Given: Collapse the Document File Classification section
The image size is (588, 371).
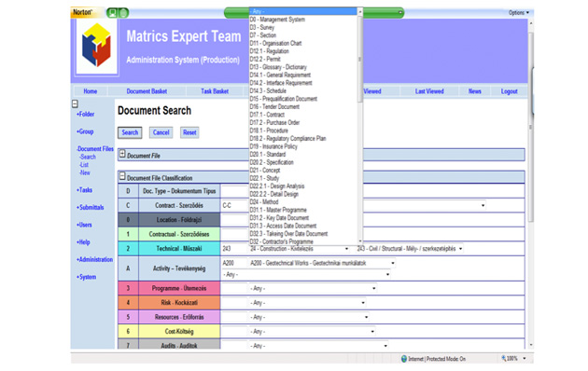Looking at the screenshot, I should click(x=122, y=176).
